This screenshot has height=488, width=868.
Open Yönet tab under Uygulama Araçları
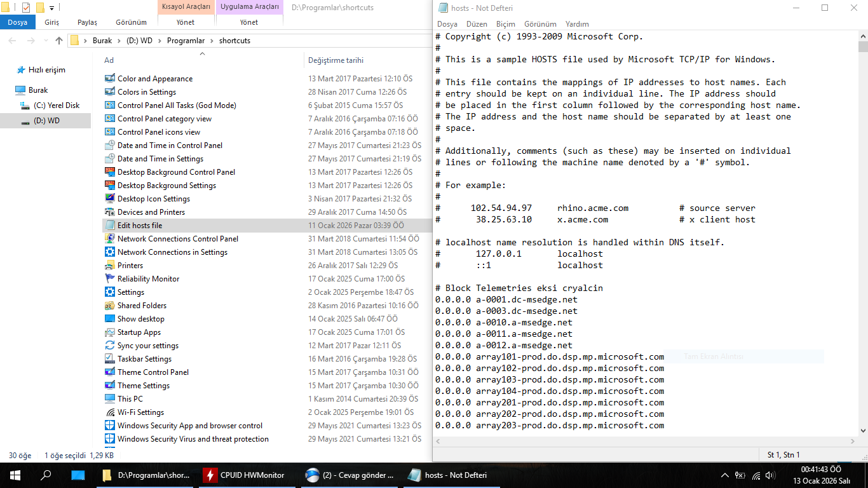click(x=249, y=22)
